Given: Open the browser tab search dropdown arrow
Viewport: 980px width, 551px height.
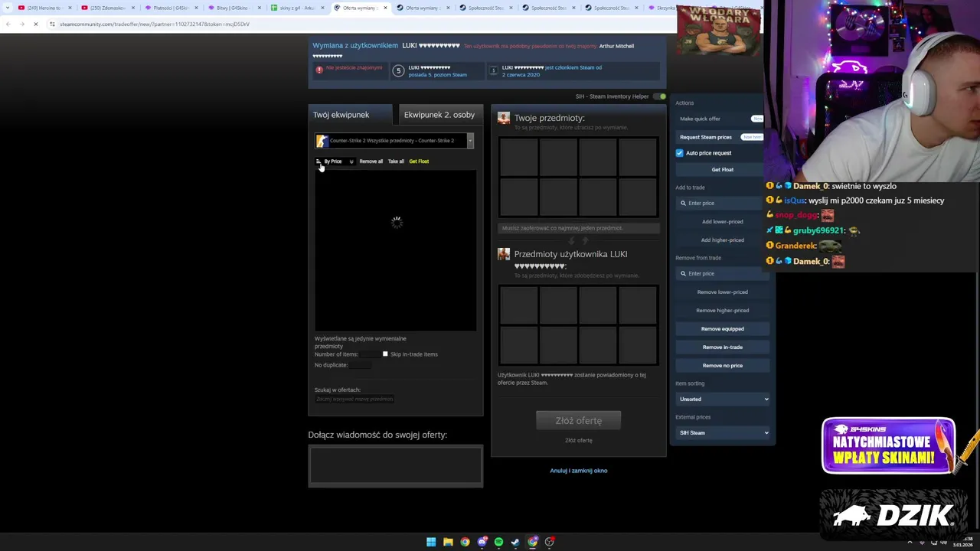Looking at the screenshot, I should pyautogui.click(x=8, y=8).
